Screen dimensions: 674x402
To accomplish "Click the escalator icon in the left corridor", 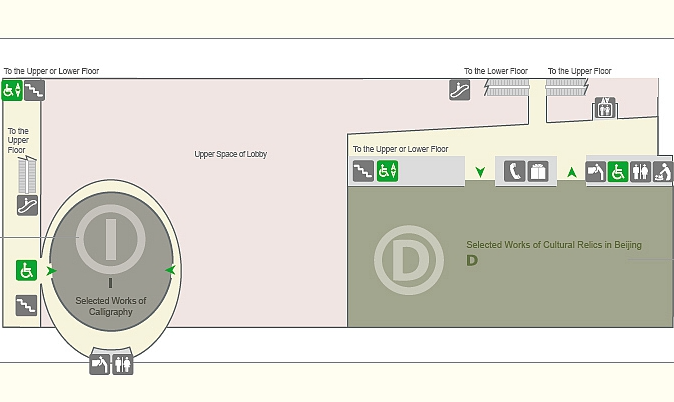I will coord(28,205).
